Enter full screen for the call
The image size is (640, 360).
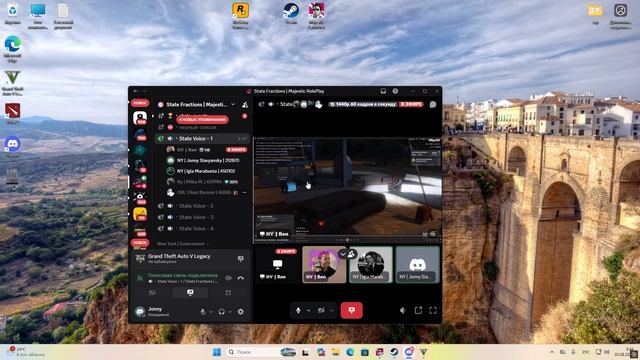433,311
